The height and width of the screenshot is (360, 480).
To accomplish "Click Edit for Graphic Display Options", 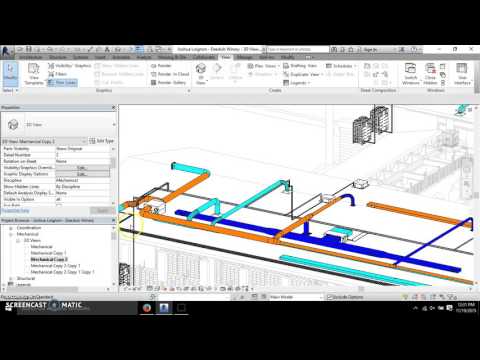I will coord(82,174).
